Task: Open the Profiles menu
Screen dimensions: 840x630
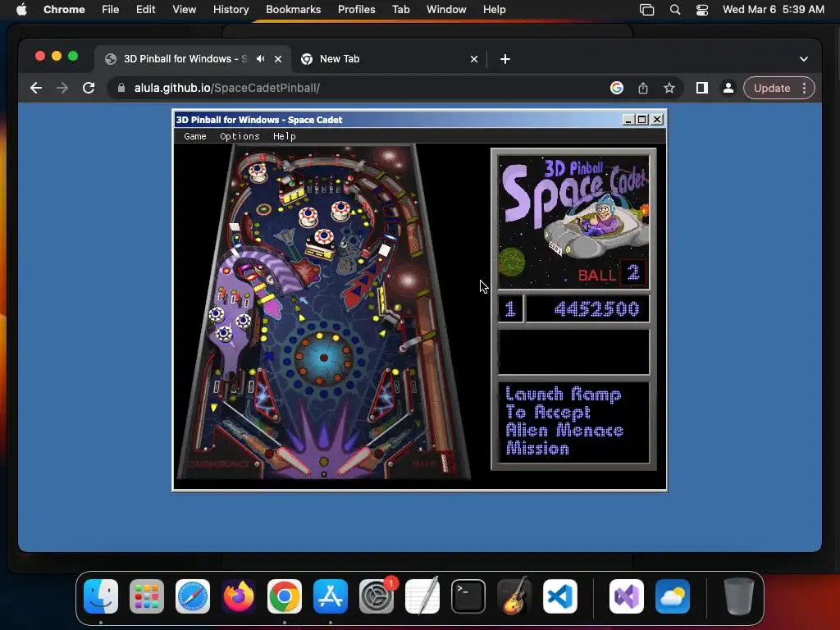Action: coord(356,9)
